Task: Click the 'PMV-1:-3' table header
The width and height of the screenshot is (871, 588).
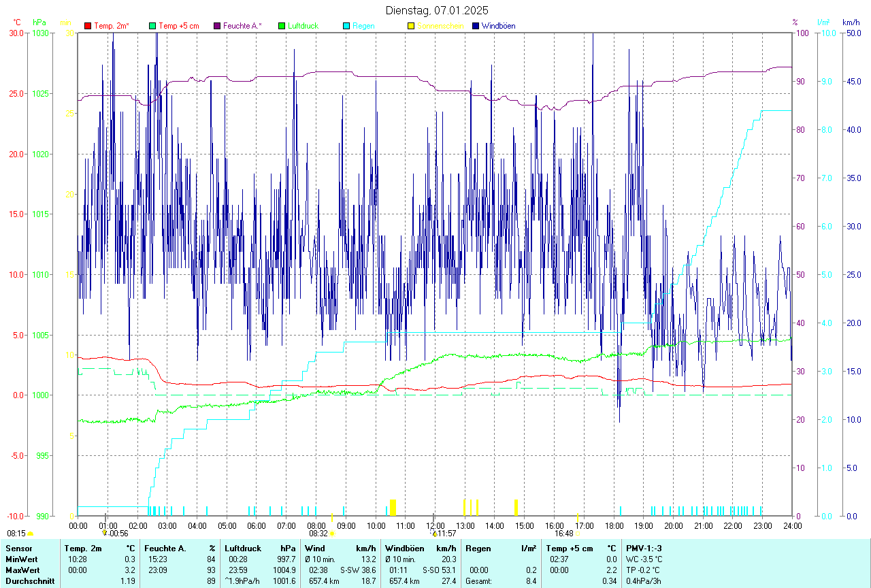Action: [x=644, y=549]
